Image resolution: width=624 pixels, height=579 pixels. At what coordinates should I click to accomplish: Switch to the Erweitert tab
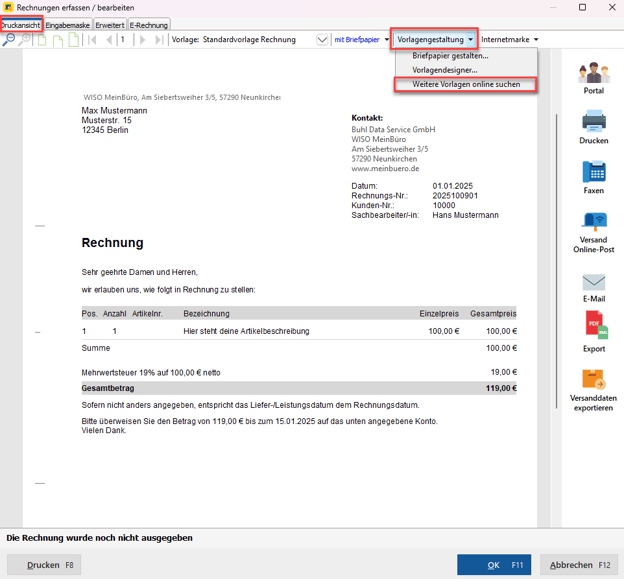[110, 25]
